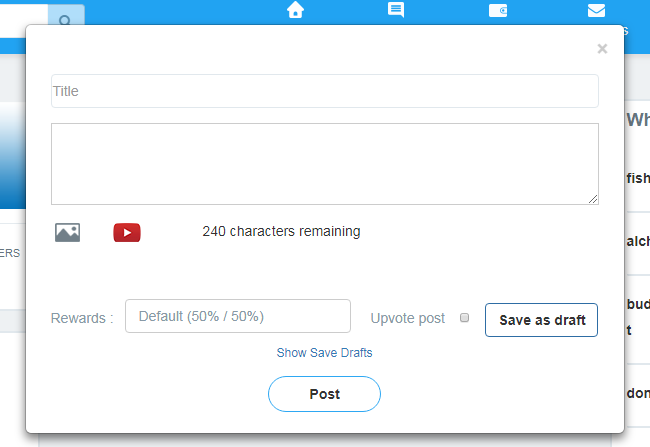Open the Rewards dropdown
Viewport: 650px width, 447px height.
(x=238, y=316)
